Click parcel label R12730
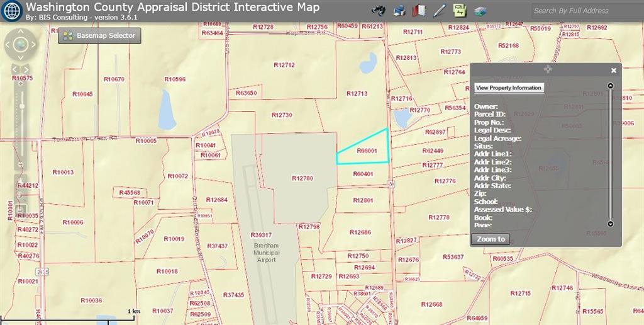 click(x=282, y=115)
